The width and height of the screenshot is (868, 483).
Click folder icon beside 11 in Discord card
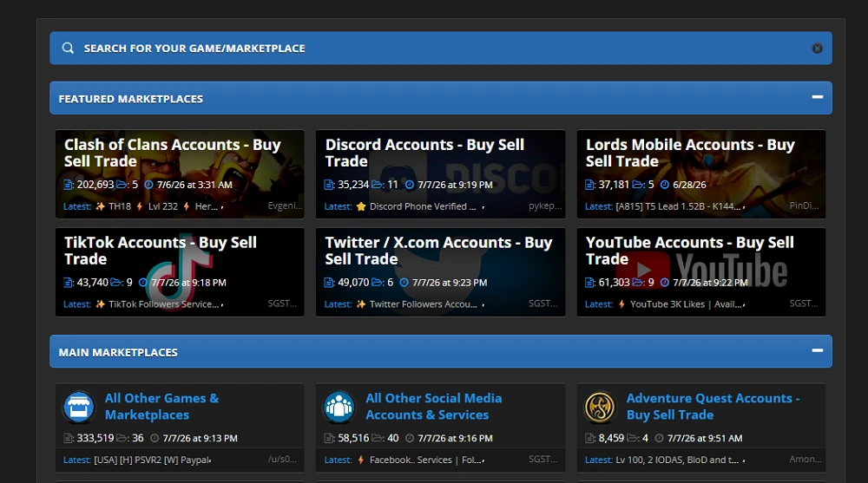377,185
